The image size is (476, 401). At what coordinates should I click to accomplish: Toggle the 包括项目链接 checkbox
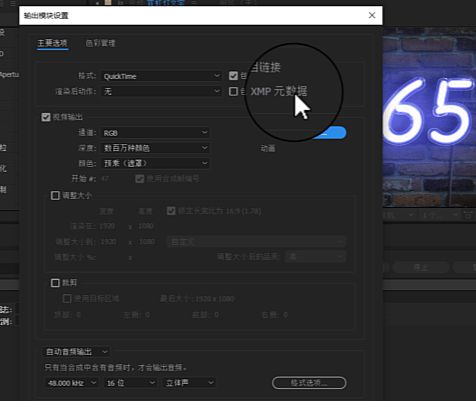coord(233,76)
